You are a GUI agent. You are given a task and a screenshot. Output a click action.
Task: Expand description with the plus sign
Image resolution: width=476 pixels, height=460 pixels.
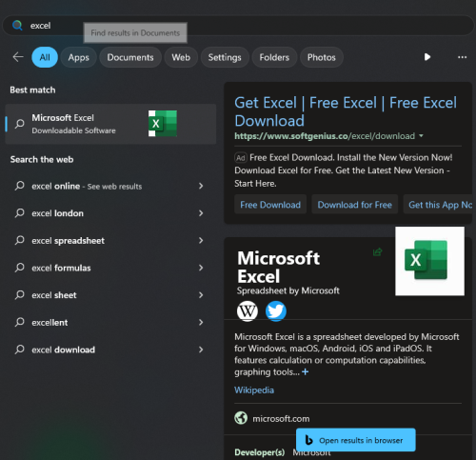point(305,371)
